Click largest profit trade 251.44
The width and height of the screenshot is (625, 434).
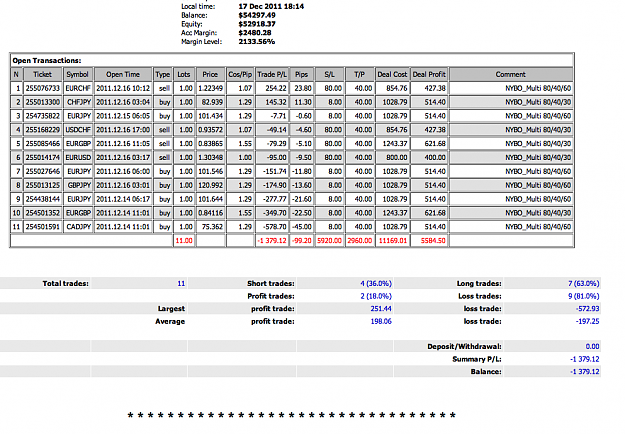(x=381, y=308)
